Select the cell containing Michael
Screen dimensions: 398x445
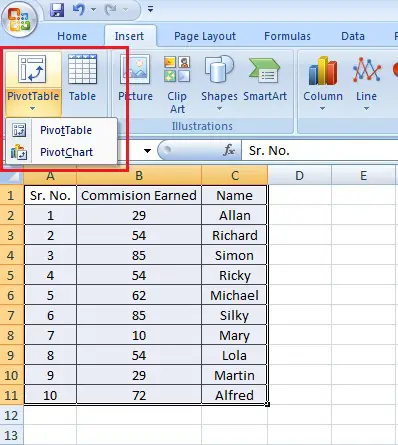(234, 295)
